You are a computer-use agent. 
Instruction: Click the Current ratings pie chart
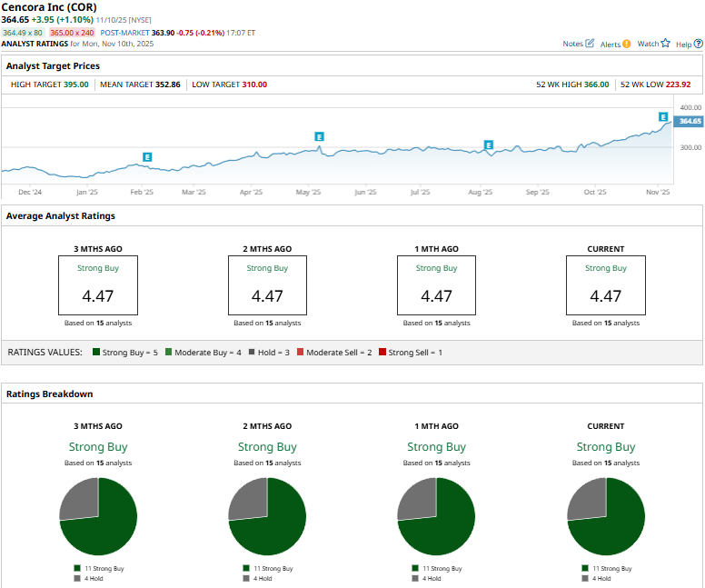click(x=605, y=515)
